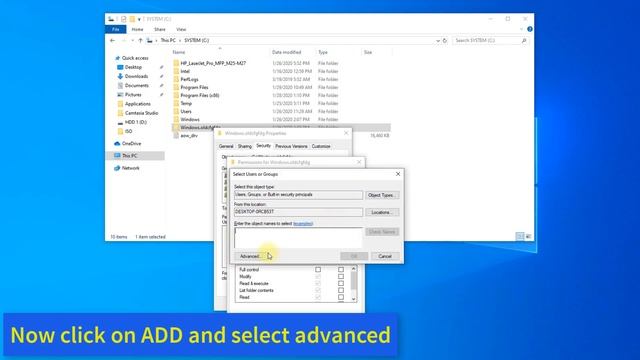This screenshot has height=360, width=640.
Task: Check Allow for Full control
Action: click(x=318, y=269)
